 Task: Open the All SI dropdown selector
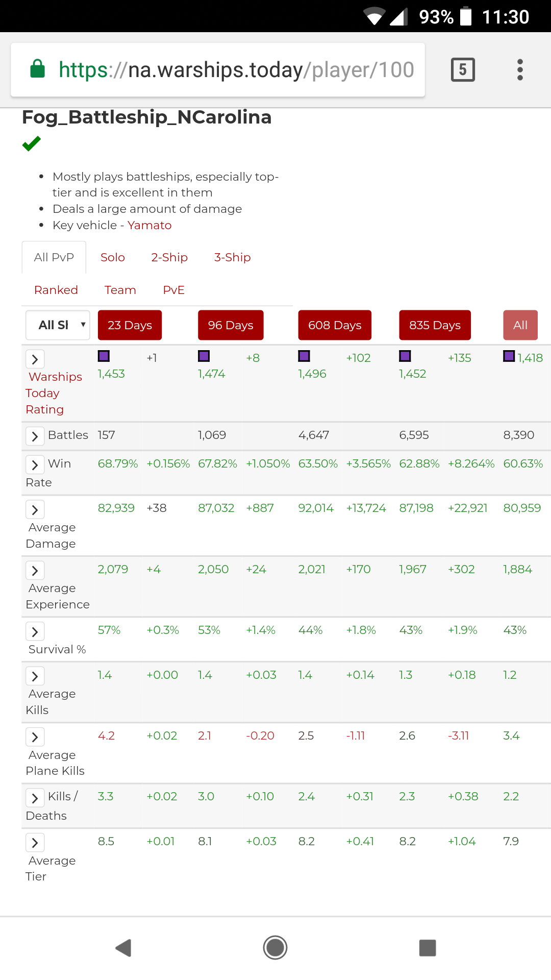[58, 325]
